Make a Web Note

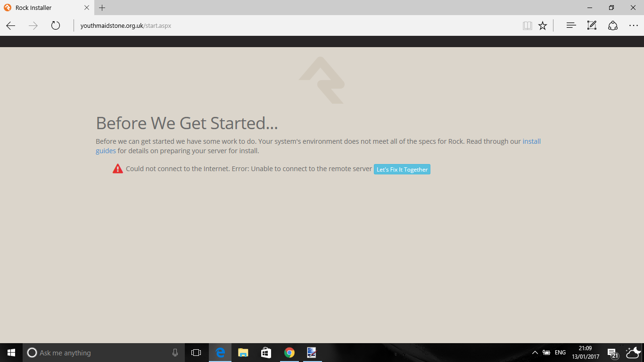click(592, 26)
